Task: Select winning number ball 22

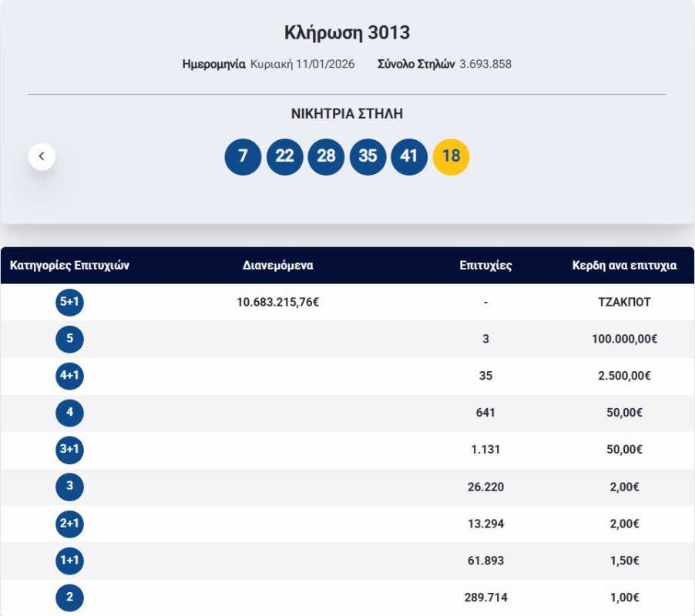Action: coord(284,156)
